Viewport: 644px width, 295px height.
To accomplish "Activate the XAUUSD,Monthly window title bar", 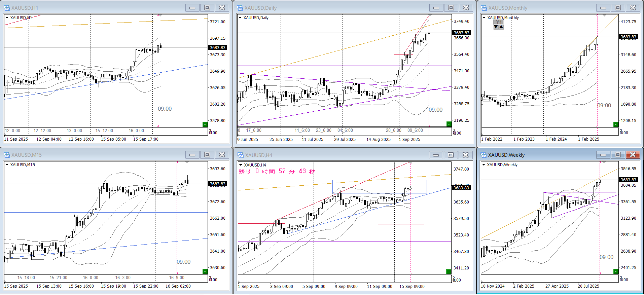I will (538, 8).
